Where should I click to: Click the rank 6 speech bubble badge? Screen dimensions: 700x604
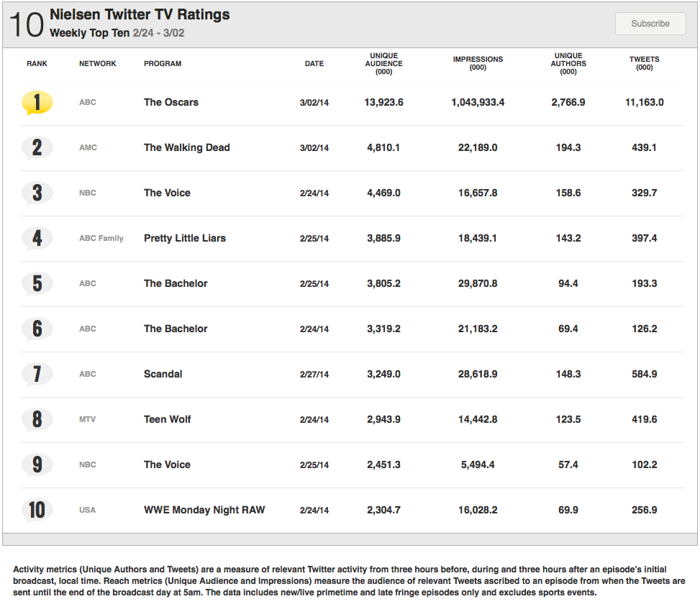(x=37, y=329)
